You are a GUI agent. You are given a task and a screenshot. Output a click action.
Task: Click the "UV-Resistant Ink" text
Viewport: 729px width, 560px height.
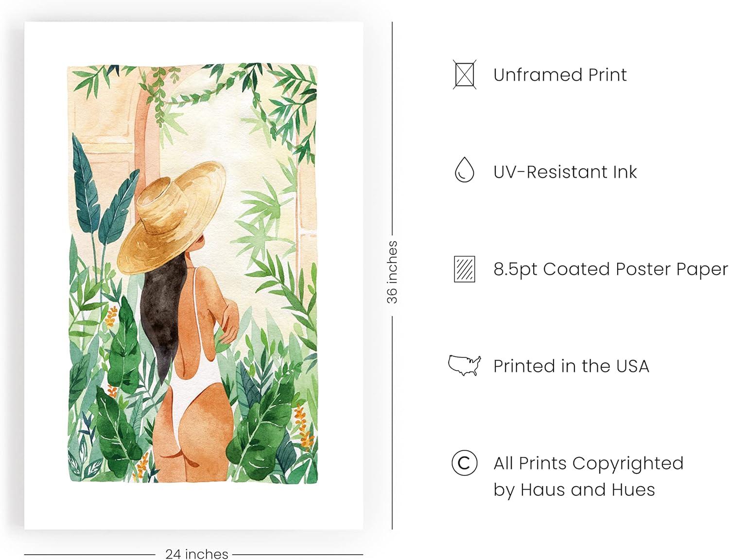coord(565,172)
